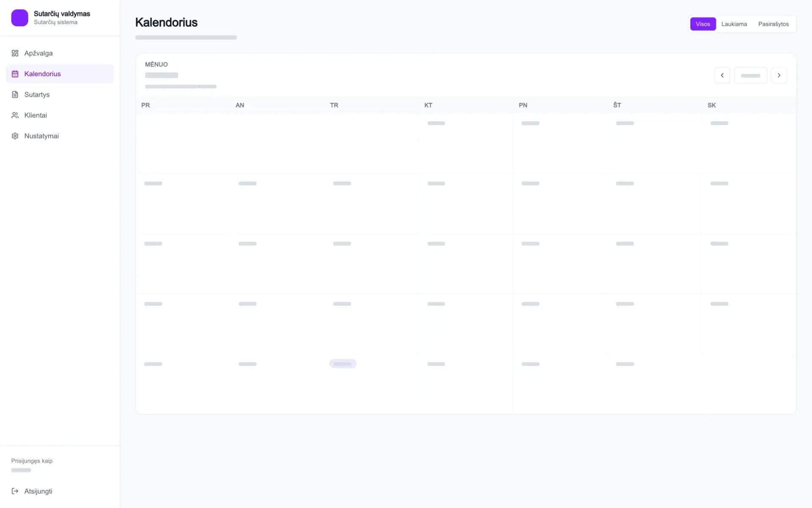
Task: Click the SK weekday header
Action: point(712,105)
